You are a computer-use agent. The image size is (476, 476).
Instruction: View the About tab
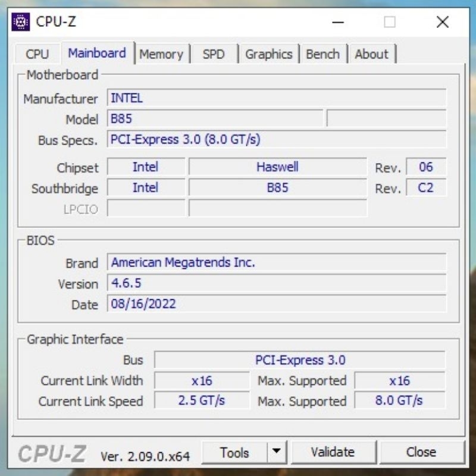(371, 54)
